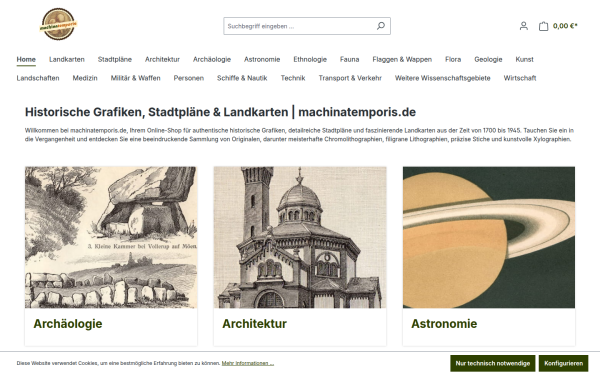Open the Schiffe & Nautik category

[242, 78]
